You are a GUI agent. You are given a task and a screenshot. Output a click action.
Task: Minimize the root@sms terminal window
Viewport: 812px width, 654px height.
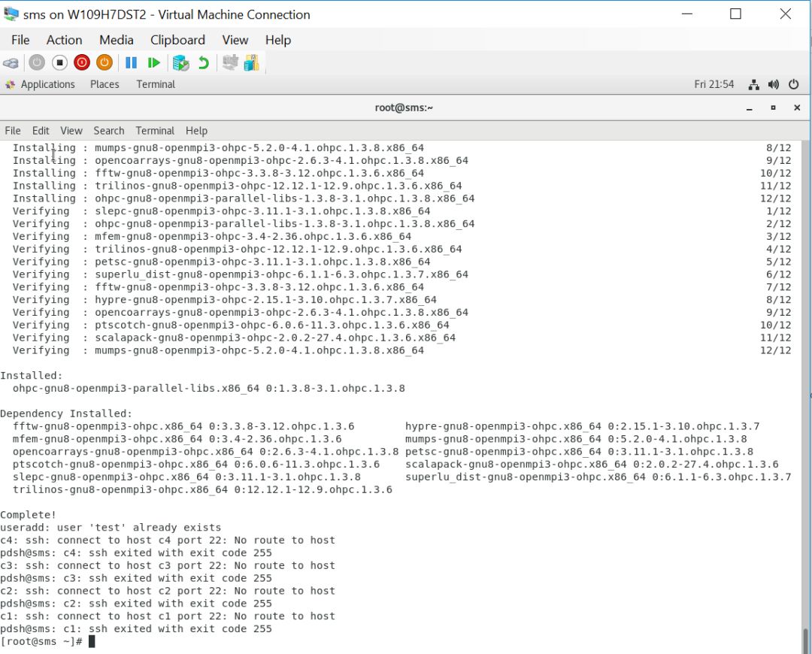click(x=750, y=107)
